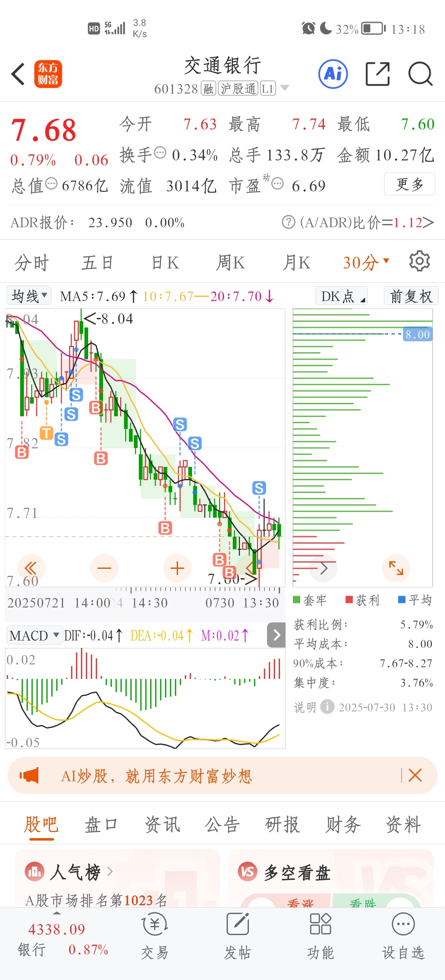
Task: Tap the 融 margin tag
Action: click(208, 88)
